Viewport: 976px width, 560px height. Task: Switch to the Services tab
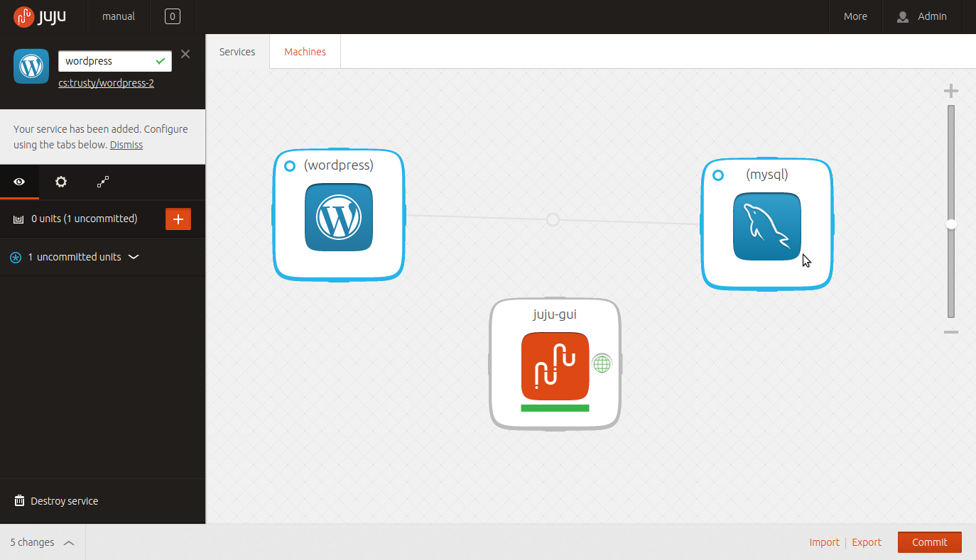[x=237, y=52]
